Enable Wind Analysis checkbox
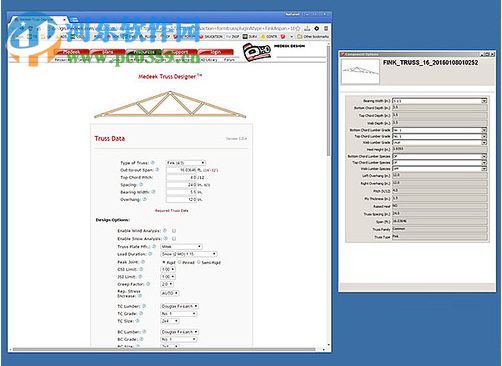Image resolution: width=502 pixels, height=366 pixels. (174, 231)
